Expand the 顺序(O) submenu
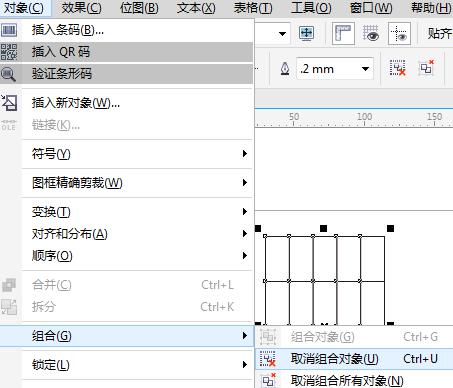453x388 pixels. [127, 256]
